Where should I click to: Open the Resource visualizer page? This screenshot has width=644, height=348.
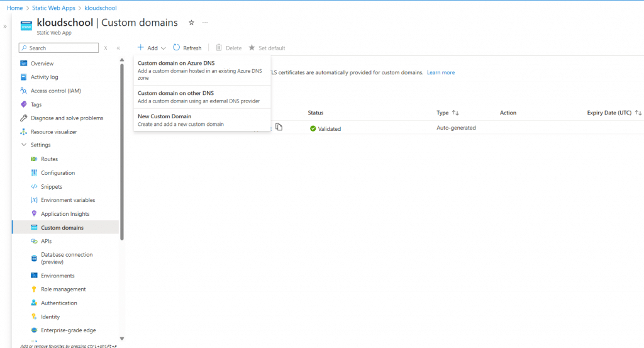(x=53, y=132)
